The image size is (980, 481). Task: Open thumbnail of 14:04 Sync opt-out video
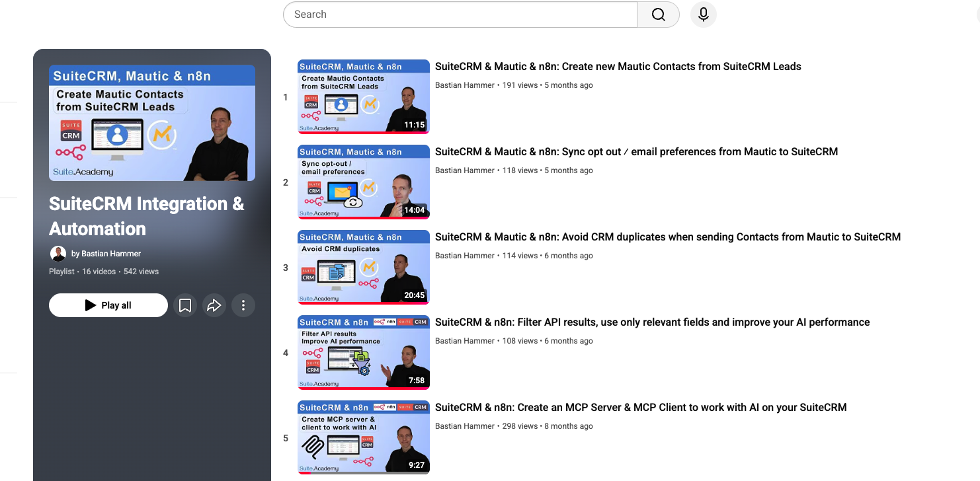click(x=364, y=182)
